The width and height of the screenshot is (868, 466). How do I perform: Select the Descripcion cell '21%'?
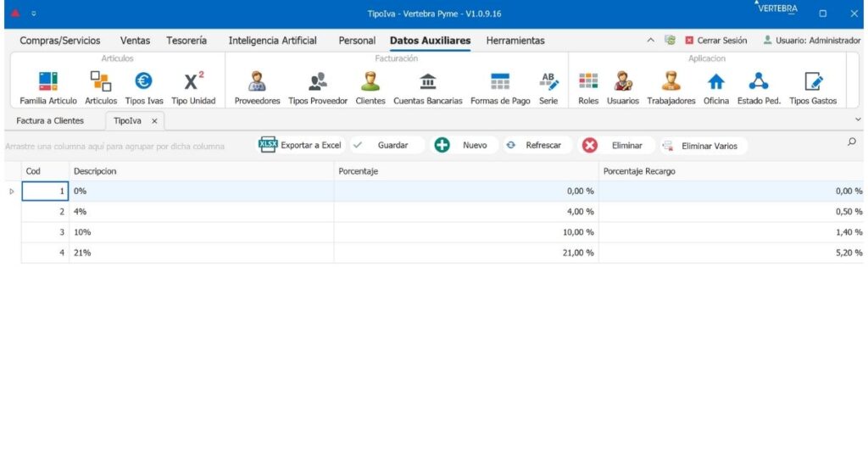201,252
